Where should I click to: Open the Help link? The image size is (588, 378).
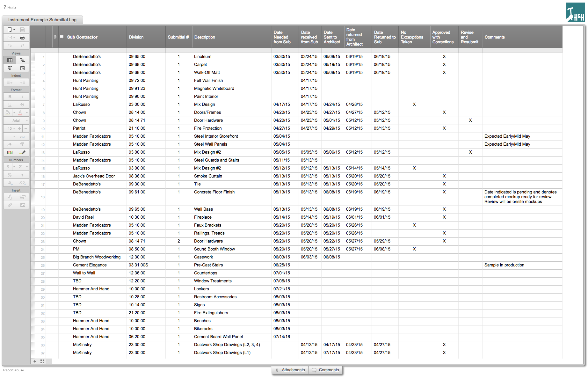point(10,7)
